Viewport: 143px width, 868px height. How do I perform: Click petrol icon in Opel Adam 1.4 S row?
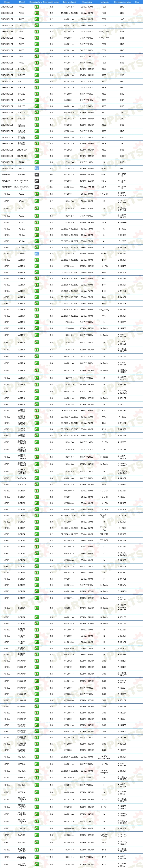pyautogui.click(x=36, y=222)
